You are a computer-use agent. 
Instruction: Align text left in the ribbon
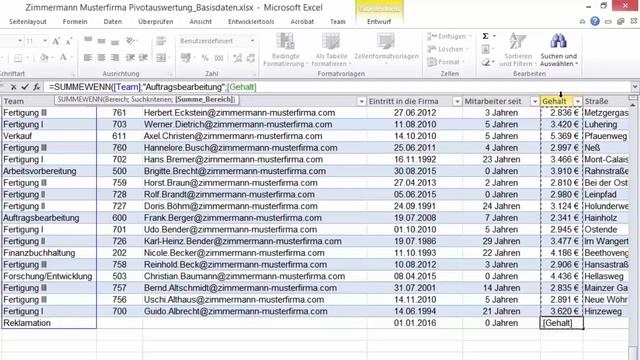88,58
